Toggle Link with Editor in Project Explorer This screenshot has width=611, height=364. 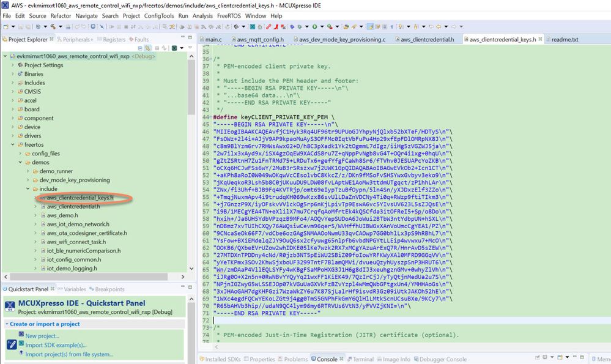click(x=147, y=48)
